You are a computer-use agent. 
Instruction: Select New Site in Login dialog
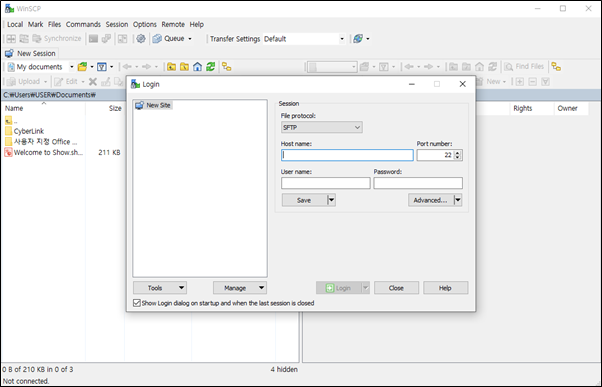154,105
